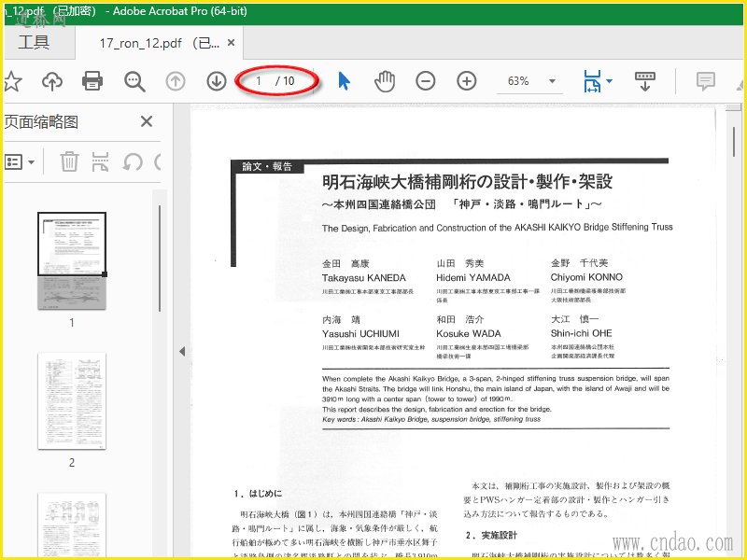Click the section heading 2．実施設計
The image size is (747, 560).
coord(491,535)
